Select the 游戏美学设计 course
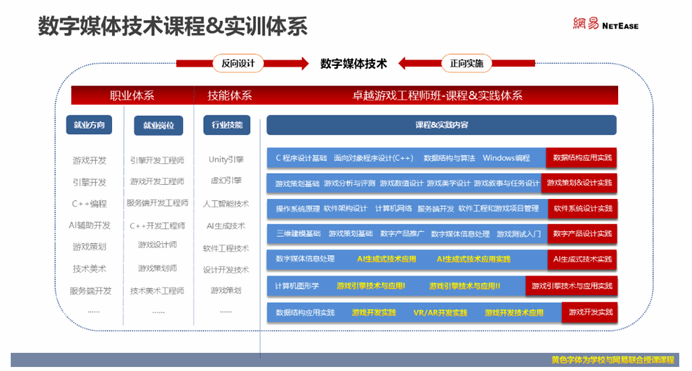This screenshot has width=692, height=371. 448,183
